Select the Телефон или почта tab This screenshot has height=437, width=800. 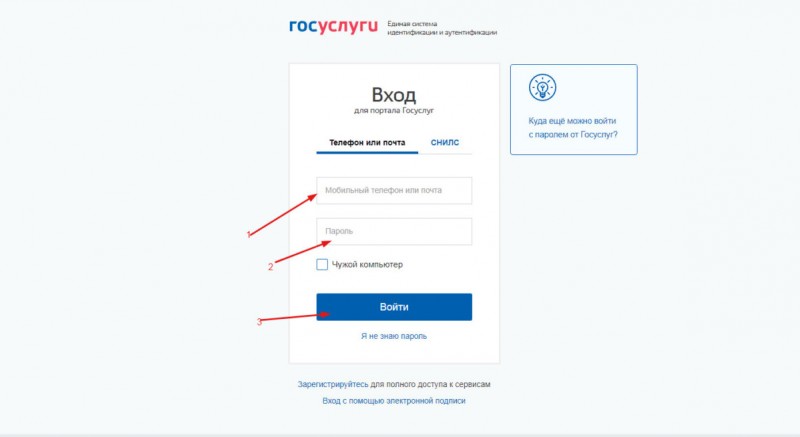pyautogui.click(x=367, y=143)
